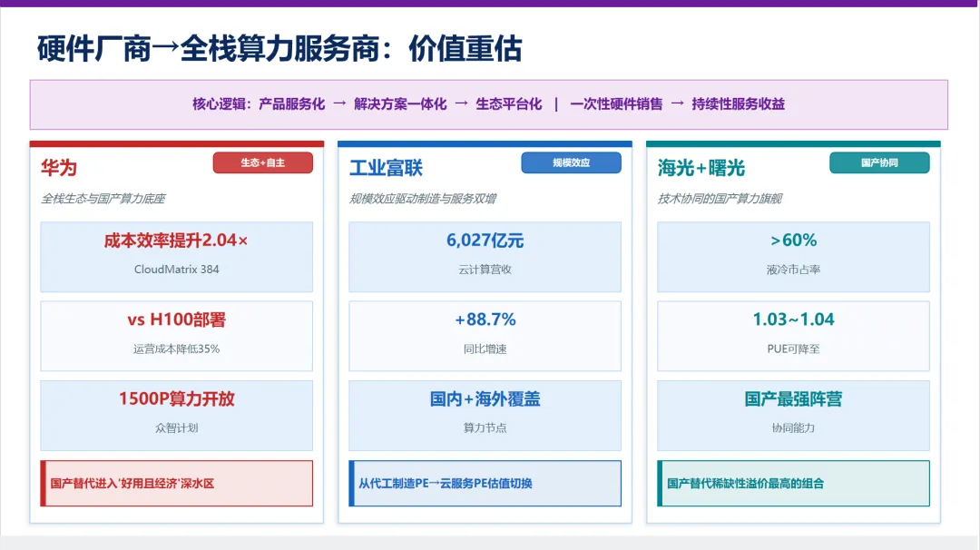This screenshot has width=980, height=550.
Task: Click the CloudMatrix 384 label
Action: 176,270
